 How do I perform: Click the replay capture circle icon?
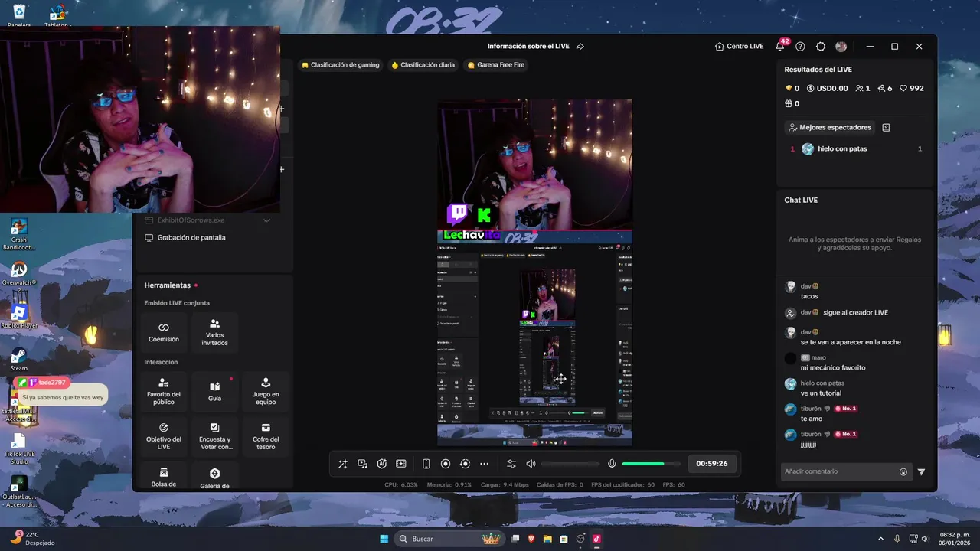(465, 464)
